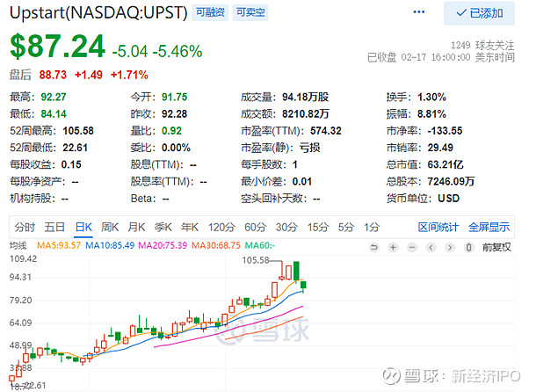This screenshot has height=392, width=536.
Task: Click the MA20:75.39 indicator label
Action: coord(163,245)
